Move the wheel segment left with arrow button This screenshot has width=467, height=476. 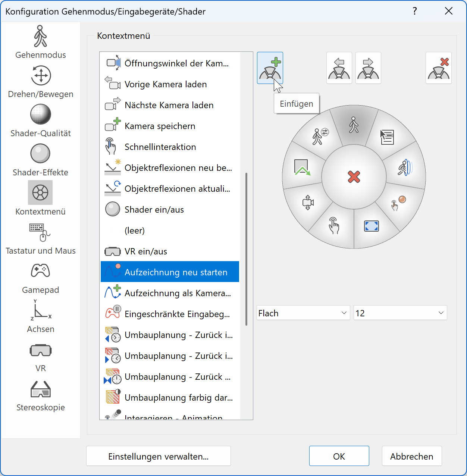click(339, 68)
